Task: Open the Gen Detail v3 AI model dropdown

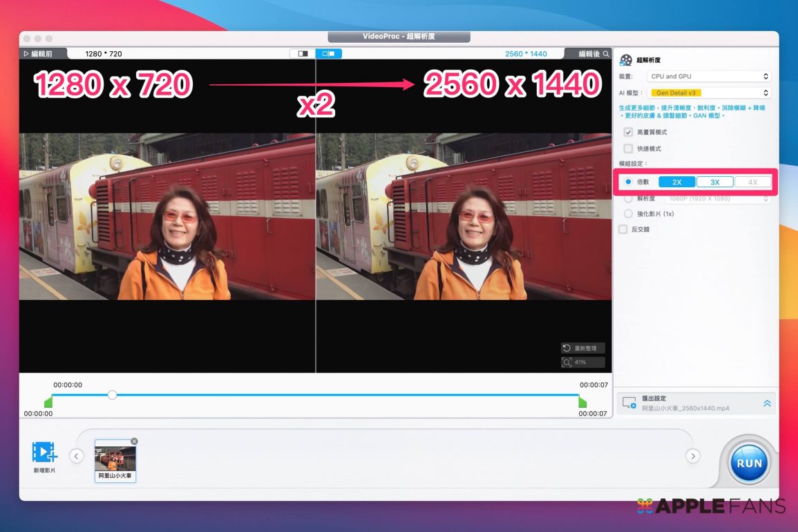Action: [x=709, y=93]
